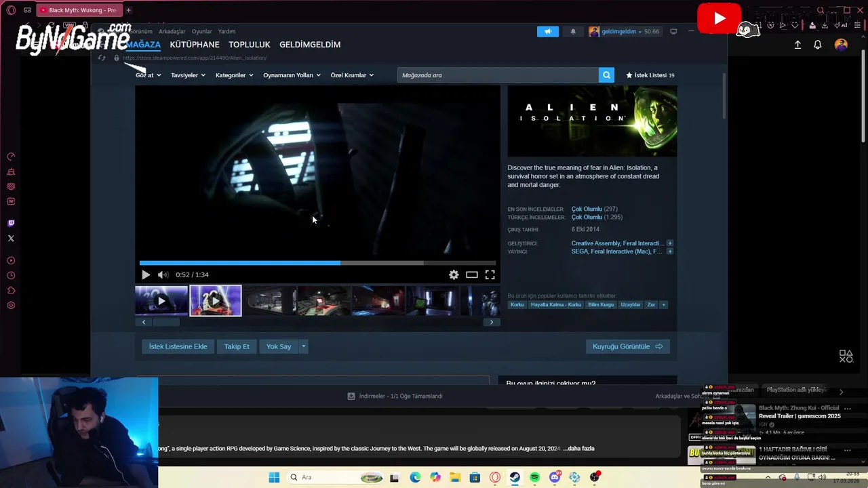The width and height of the screenshot is (868, 488).
Task: Click the store search magnifier button
Action: [606, 75]
